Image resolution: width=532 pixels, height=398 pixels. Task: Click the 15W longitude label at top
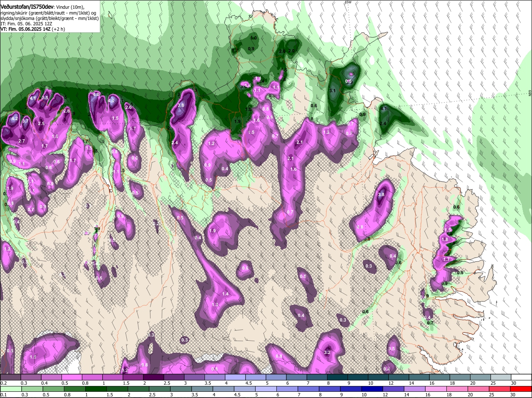tap(348, 2)
